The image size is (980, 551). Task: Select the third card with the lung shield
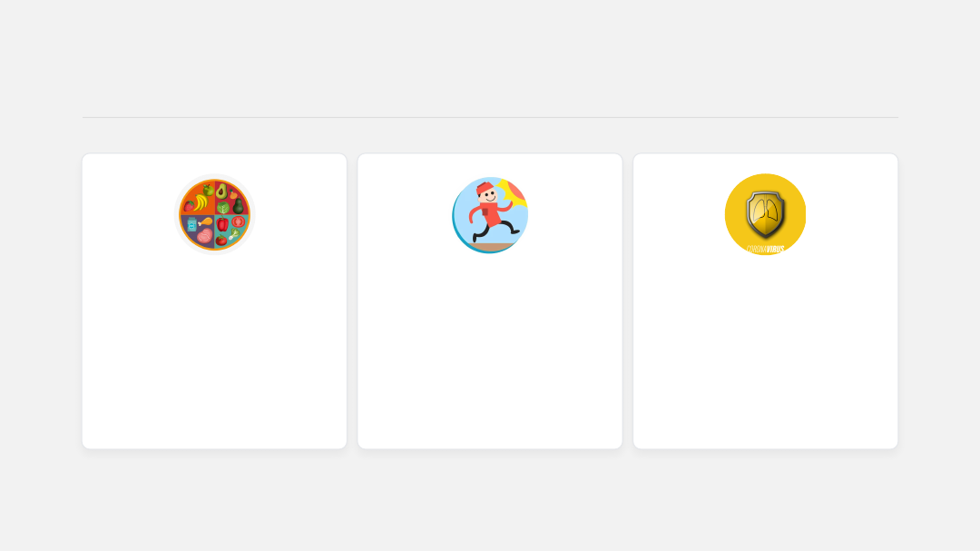coord(766,300)
